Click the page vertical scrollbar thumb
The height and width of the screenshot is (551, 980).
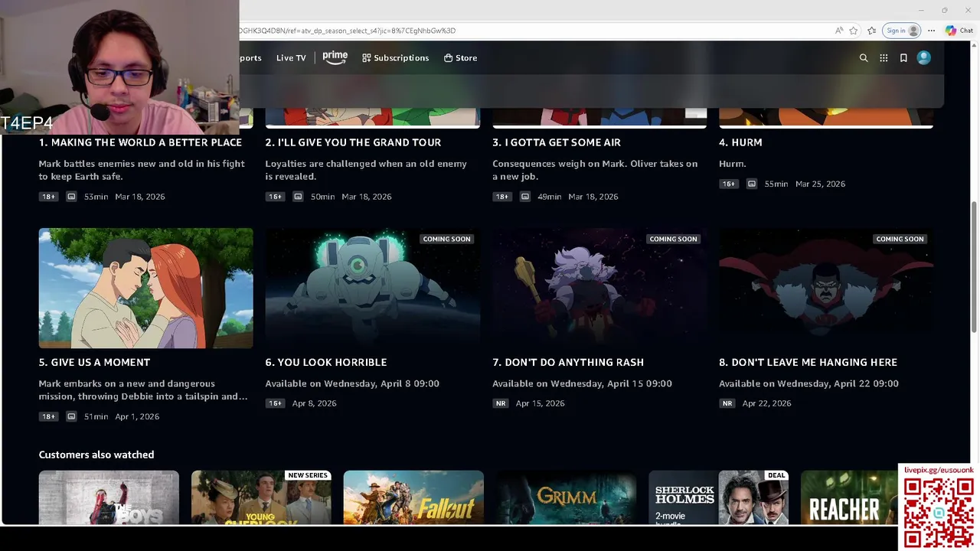(x=974, y=267)
